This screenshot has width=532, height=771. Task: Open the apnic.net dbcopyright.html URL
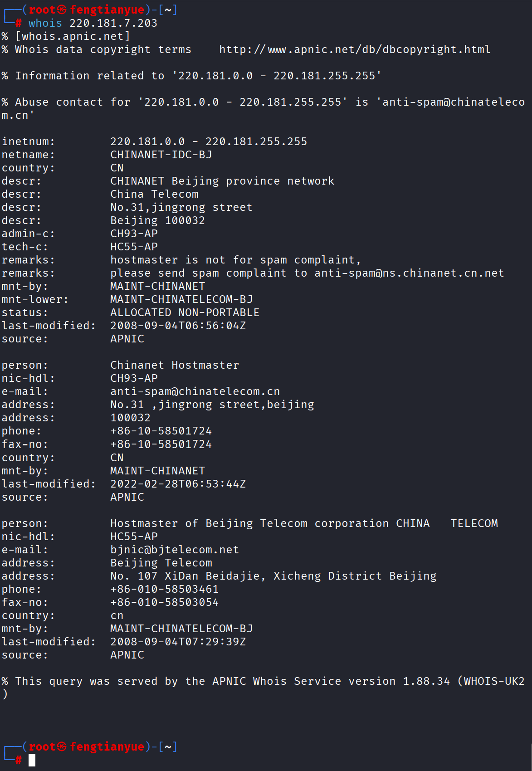point(355,49)
